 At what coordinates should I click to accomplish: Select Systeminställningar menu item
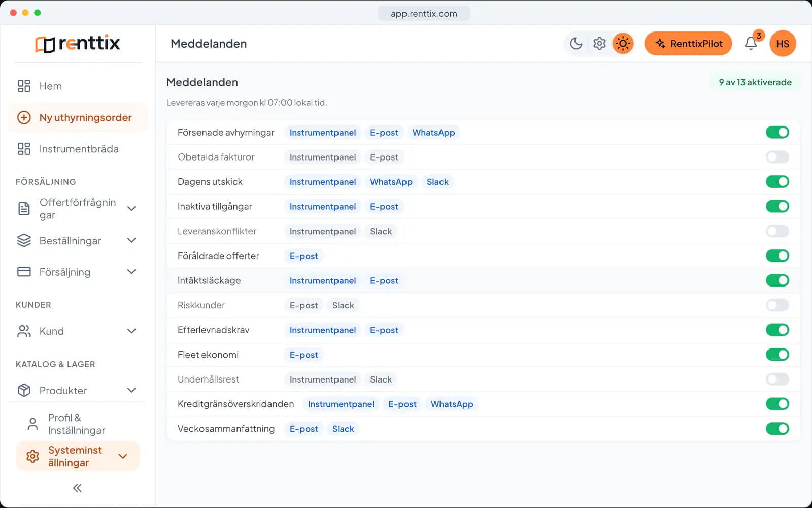coord(78,456)
